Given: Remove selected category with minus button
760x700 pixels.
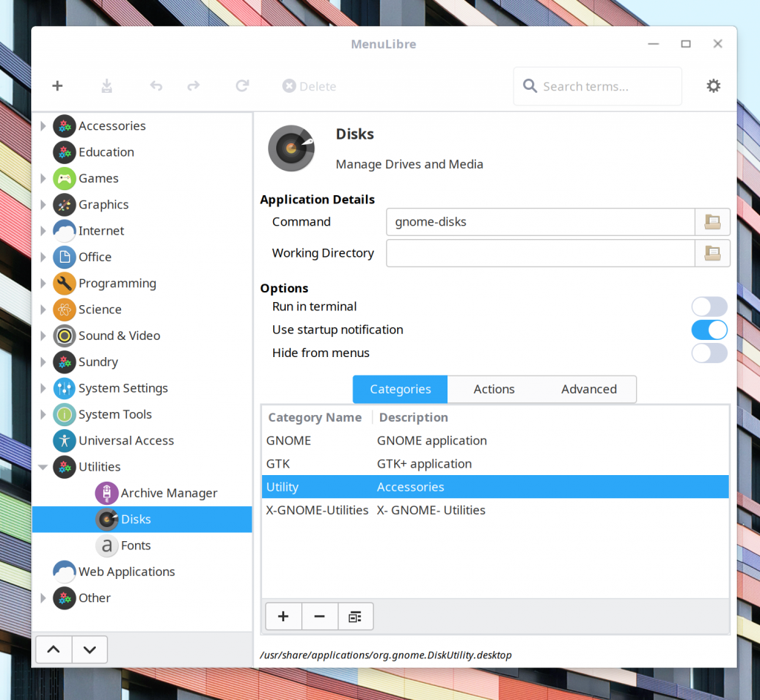Looking at the screenshot, I should [319, 616].
